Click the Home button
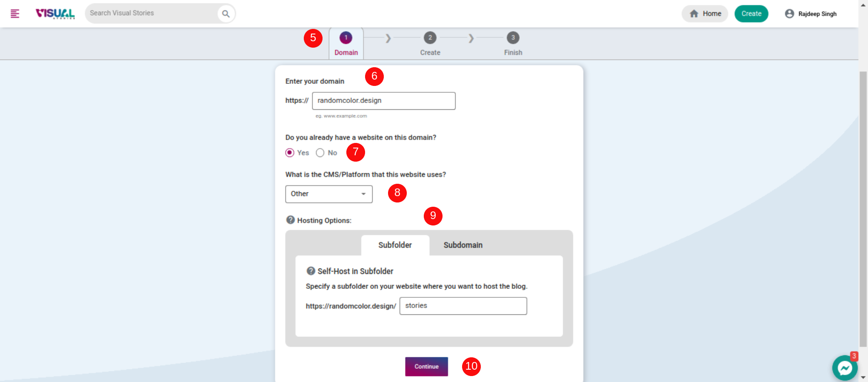The image size is (868, 382). coord(705,14)
